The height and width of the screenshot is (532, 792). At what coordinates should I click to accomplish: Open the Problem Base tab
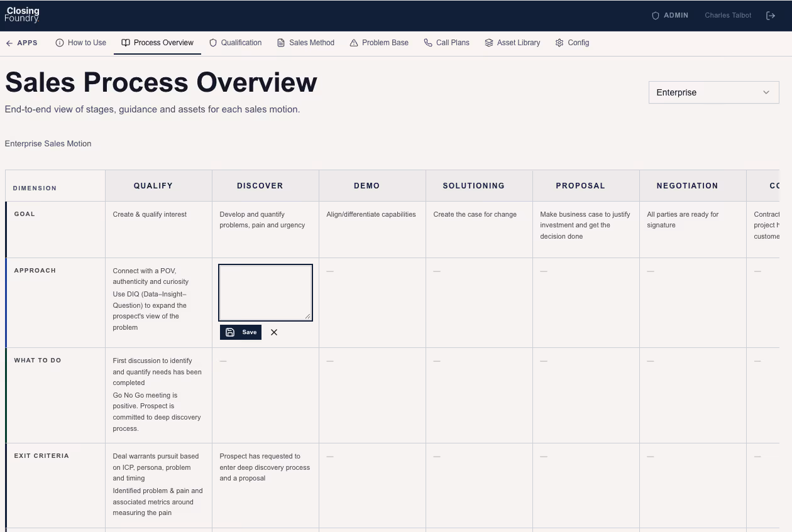click(x=379, y=43)
